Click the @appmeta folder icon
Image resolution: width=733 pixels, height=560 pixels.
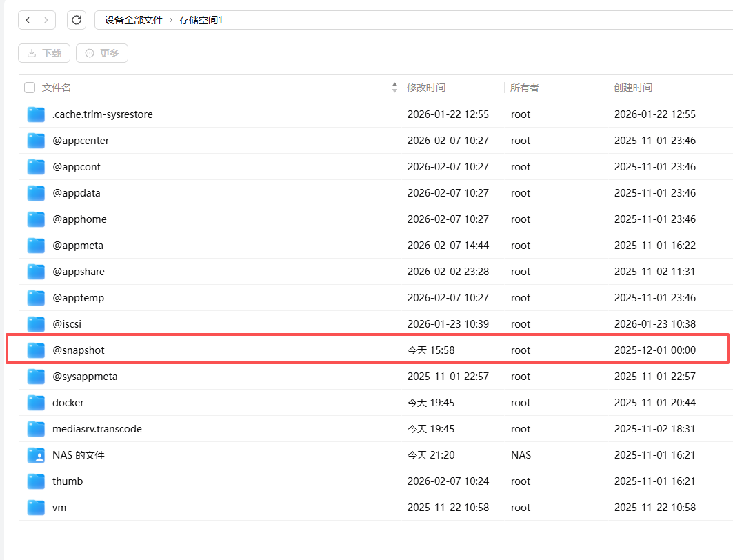(36, 246)
